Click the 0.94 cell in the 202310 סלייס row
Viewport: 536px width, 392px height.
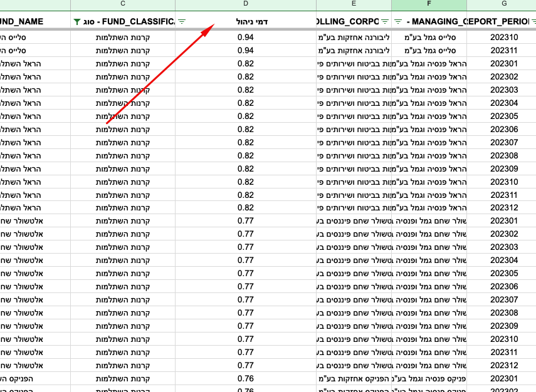pyautogui.click(x=246, y=37)
